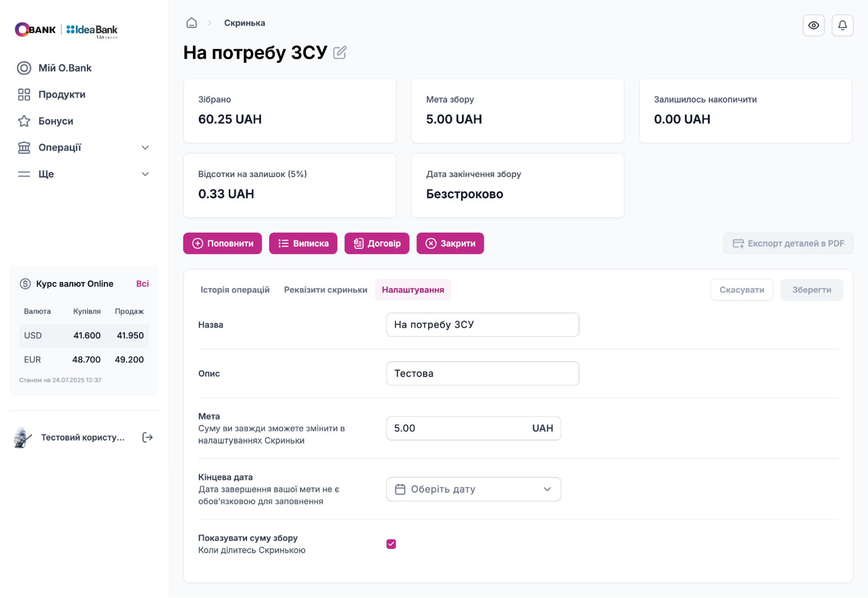Switch to the Реквізити скриньки tab
This screenshot has width=868, height=598.
point(325,289)
